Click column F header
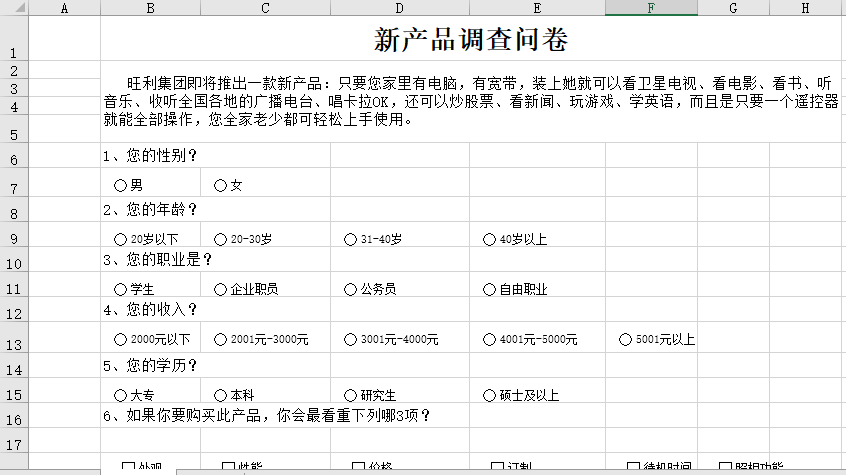Screen dimensions: 846x475 click(x=650, y=9)
